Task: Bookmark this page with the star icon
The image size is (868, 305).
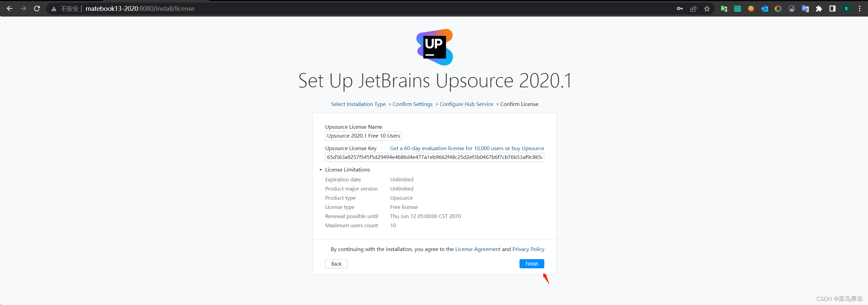Action: (707, 9)
